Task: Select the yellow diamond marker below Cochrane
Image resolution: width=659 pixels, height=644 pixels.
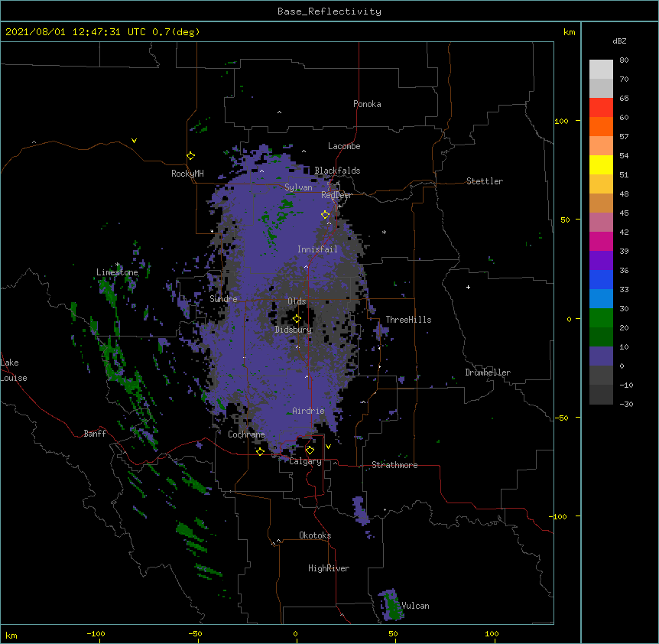Action: pyautogui.click(x=260, y=452)
